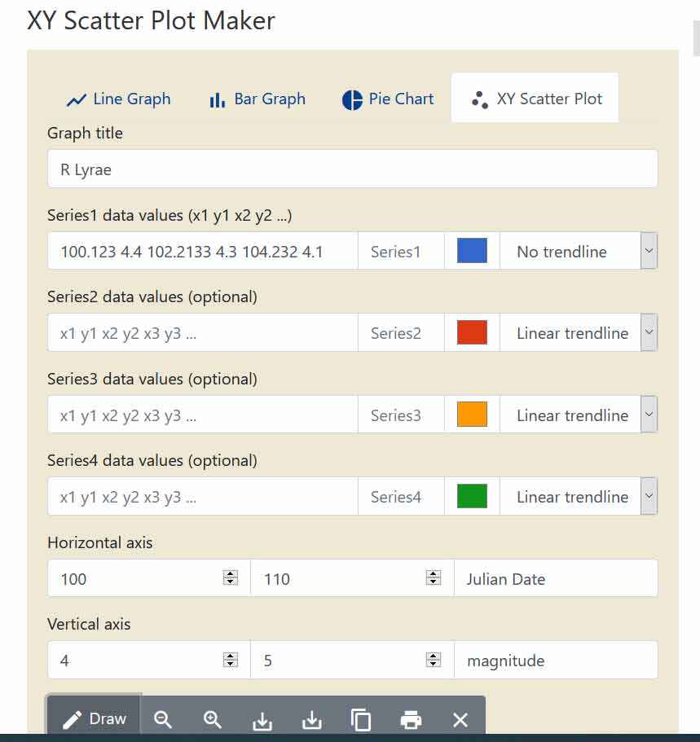Select the XY Scatter Plot tab

click(x=535, y=99)
